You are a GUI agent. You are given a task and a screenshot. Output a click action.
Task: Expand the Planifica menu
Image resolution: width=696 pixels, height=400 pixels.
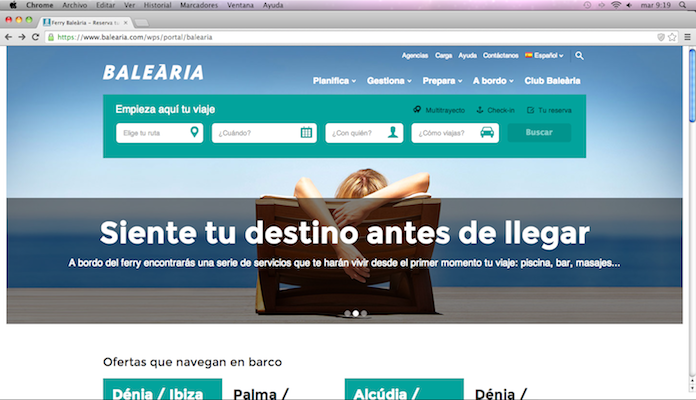334,81
